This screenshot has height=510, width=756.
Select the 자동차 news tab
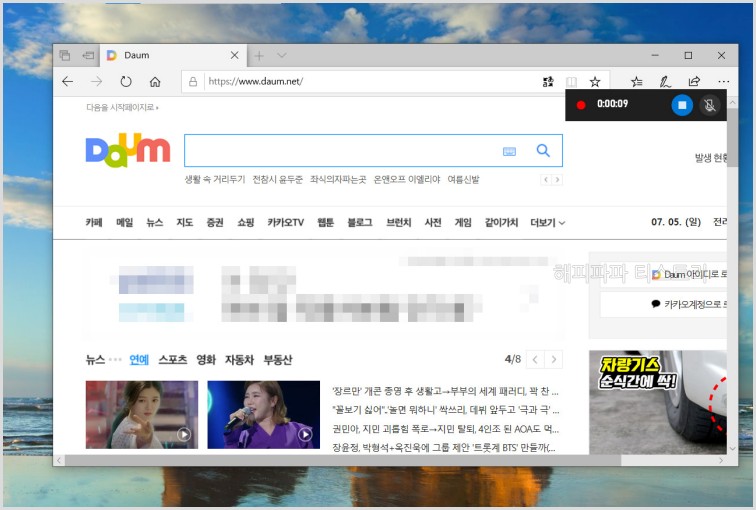tap(239, 360)
